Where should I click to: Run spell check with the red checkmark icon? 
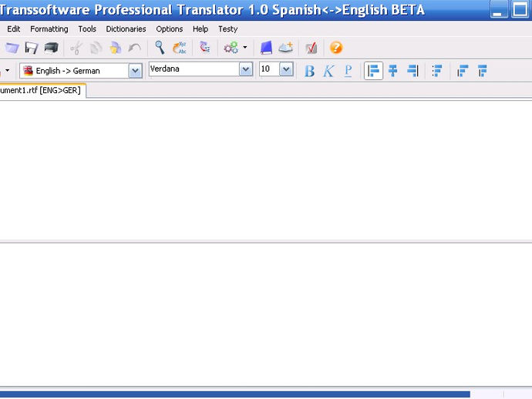tap(311, 48)
